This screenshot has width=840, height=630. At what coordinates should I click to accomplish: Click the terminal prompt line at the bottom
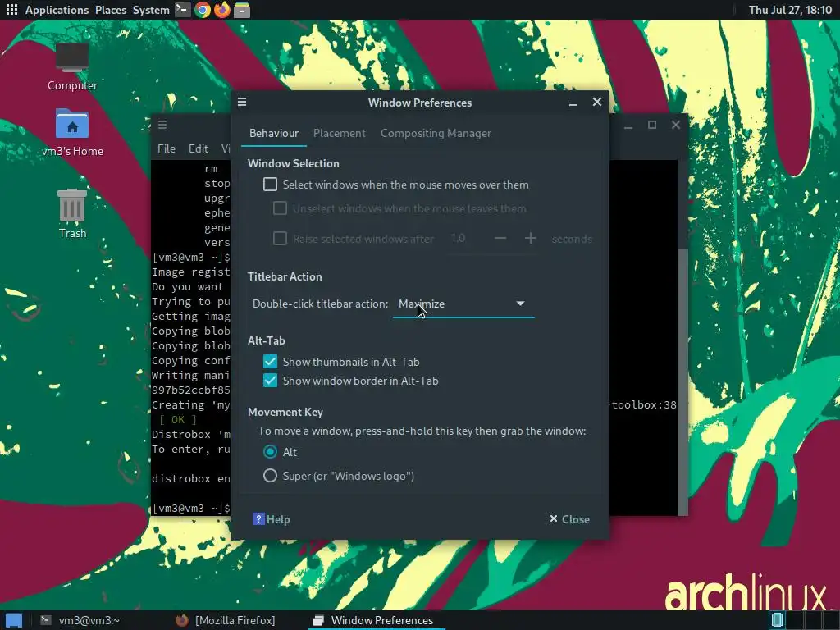point(190,508)
